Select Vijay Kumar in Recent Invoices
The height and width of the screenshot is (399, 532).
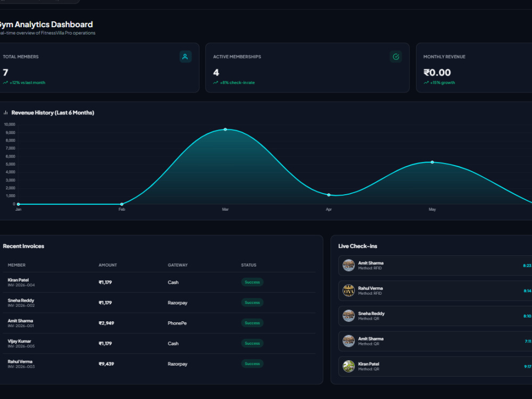(x=19, y=341)
